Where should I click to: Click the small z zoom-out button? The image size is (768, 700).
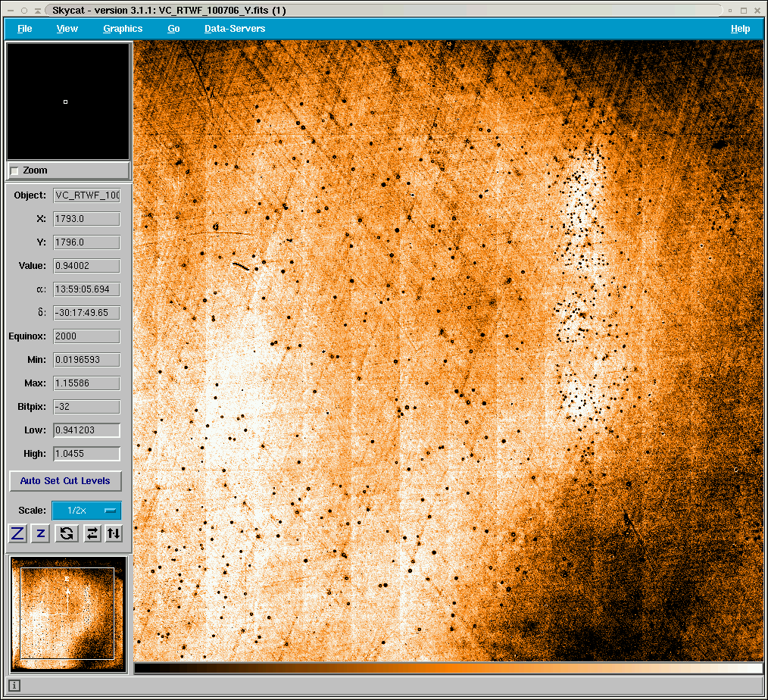coord(41,533)
